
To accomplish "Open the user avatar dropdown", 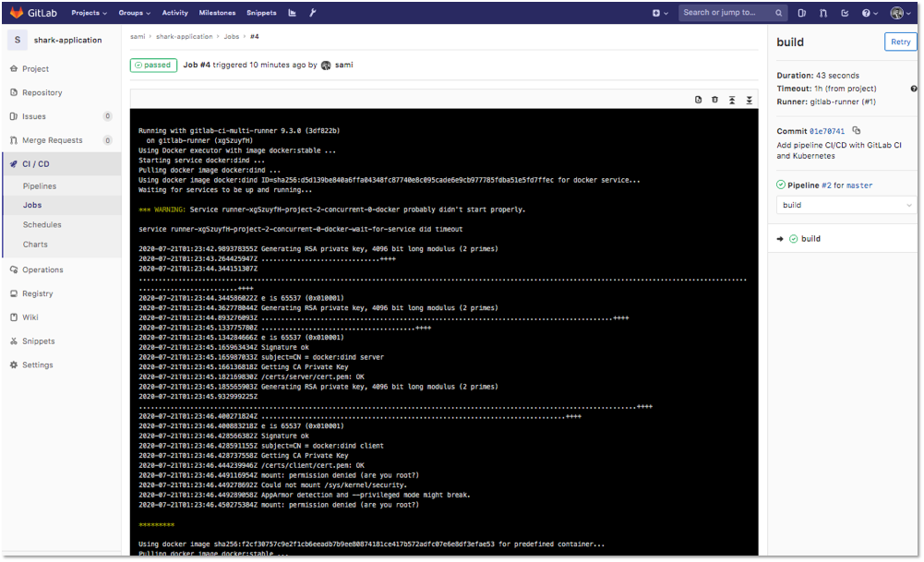I will pyautogui.click(x=900, y=12).
